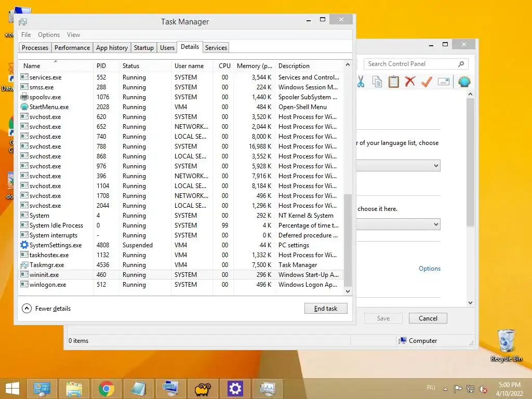Open the File menu in Task Manager
Screen dimensions: 532x399
click(x=26, y=35)
